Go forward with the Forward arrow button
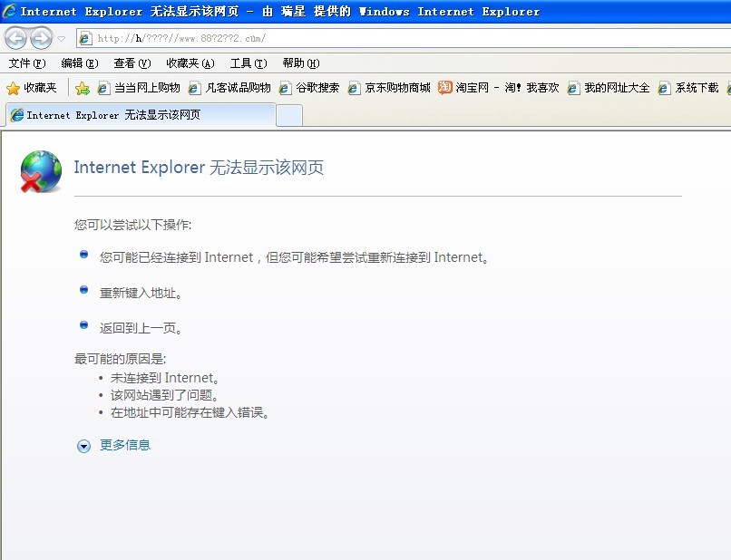This screenshot has height=560, width=731. [41, 39]
